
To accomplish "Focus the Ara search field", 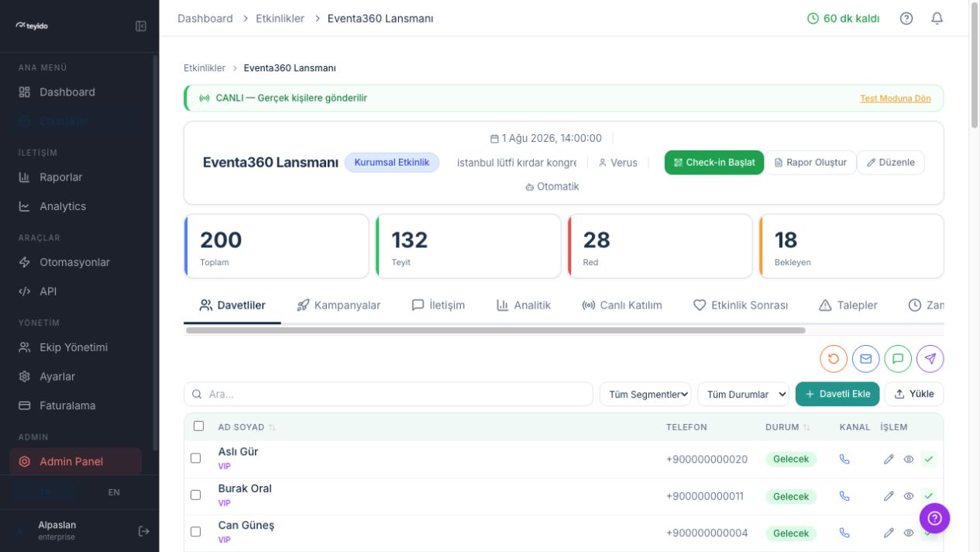I will tap(388, 394).
